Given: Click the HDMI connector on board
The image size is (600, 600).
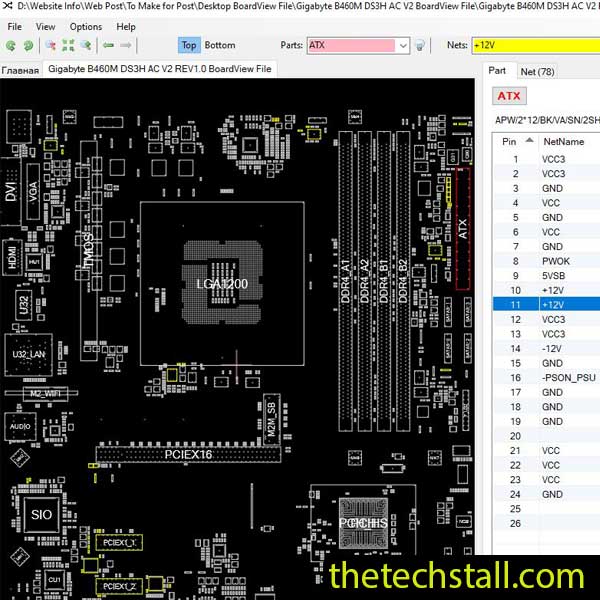Looking at the screenshot, I should pos(13,257).
